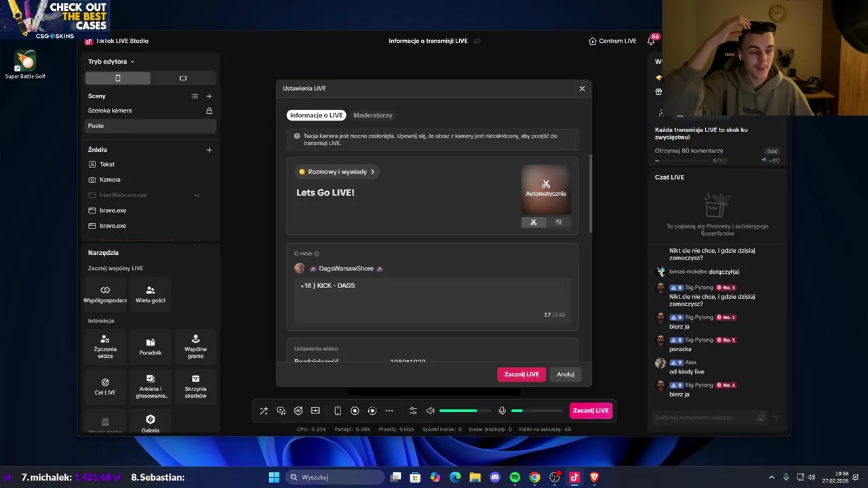868x488 pixels.
Task: Show hidden system tray icons chevron
Action: (771, 477)
